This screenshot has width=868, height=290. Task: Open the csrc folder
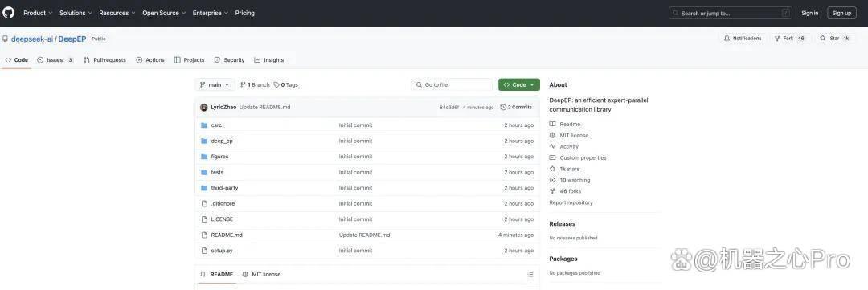tap(216, 125)
